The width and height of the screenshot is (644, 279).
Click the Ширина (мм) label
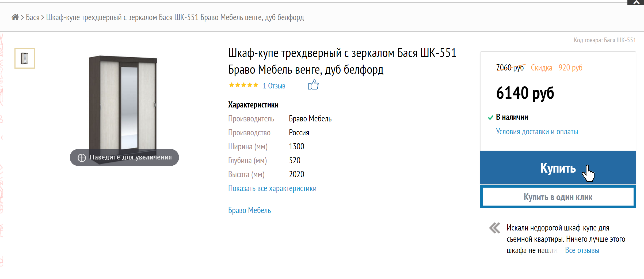click(x=248, y=147)
